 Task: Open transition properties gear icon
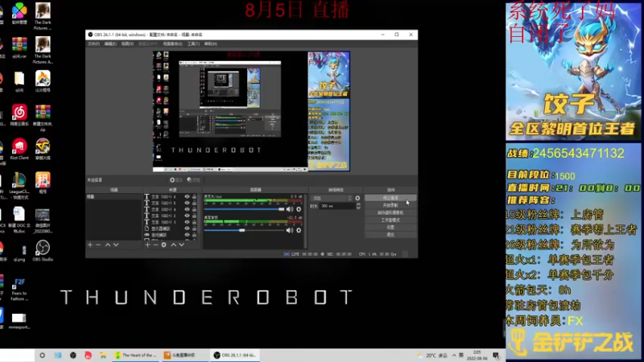point(357,198)
